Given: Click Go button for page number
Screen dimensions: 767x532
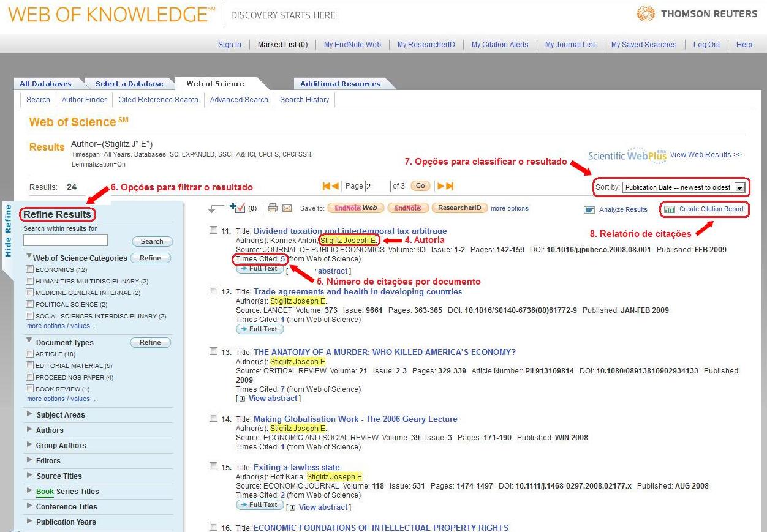Looking at the screenshot, I should [x=420, y=186].
